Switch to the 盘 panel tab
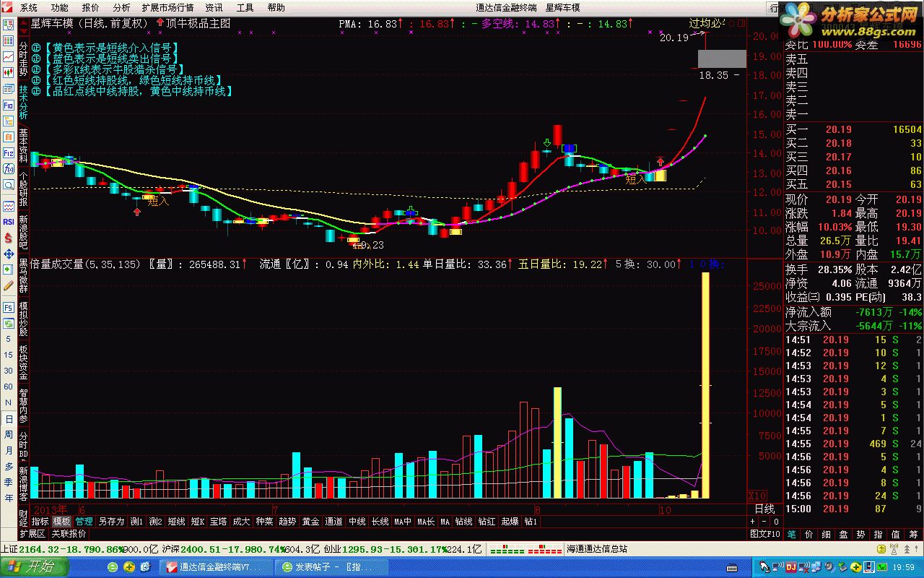The height and width of the screenshot is (578, 924). (x=843, y=534)
